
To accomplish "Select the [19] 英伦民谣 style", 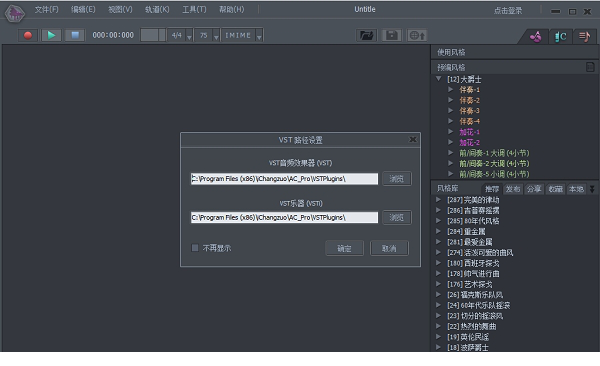I will pyautogui.click(x=468, y=337).
